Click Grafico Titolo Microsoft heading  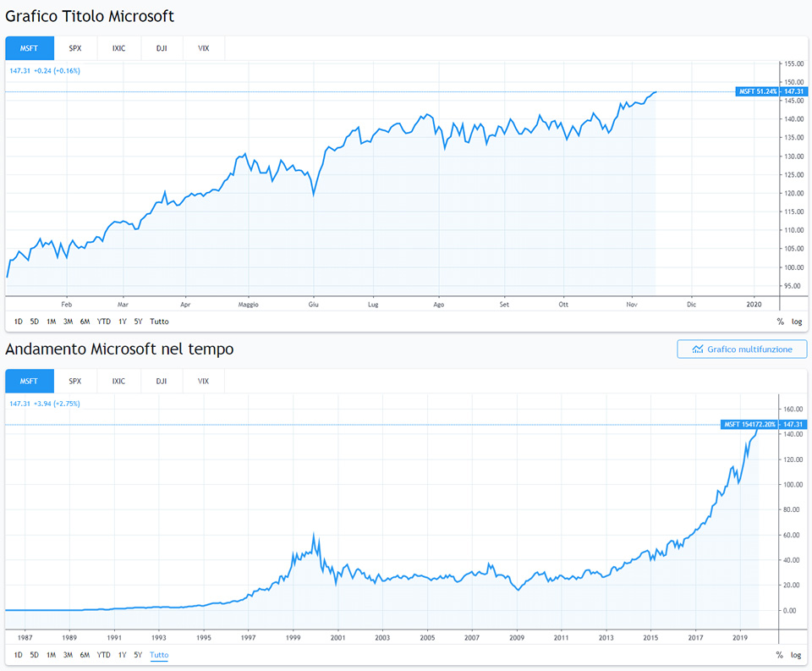(90, 17)
